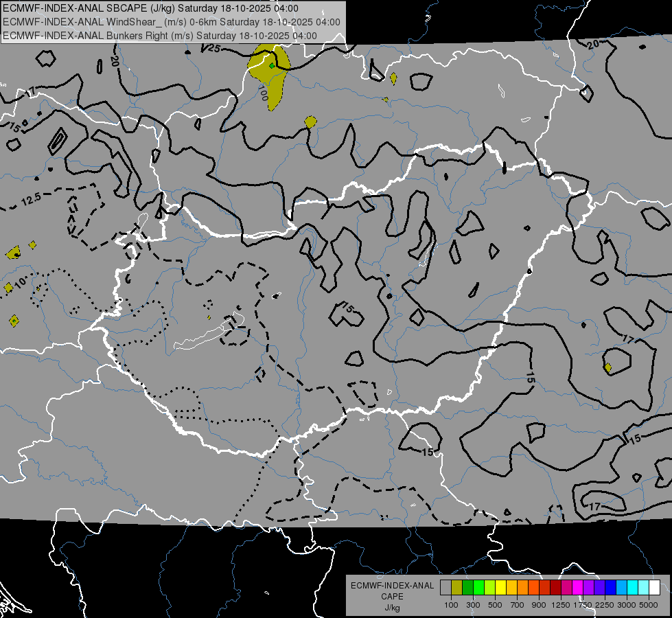Click the WindShear 0-6km title line
The image size is (672, 618).
click(172, 22)
